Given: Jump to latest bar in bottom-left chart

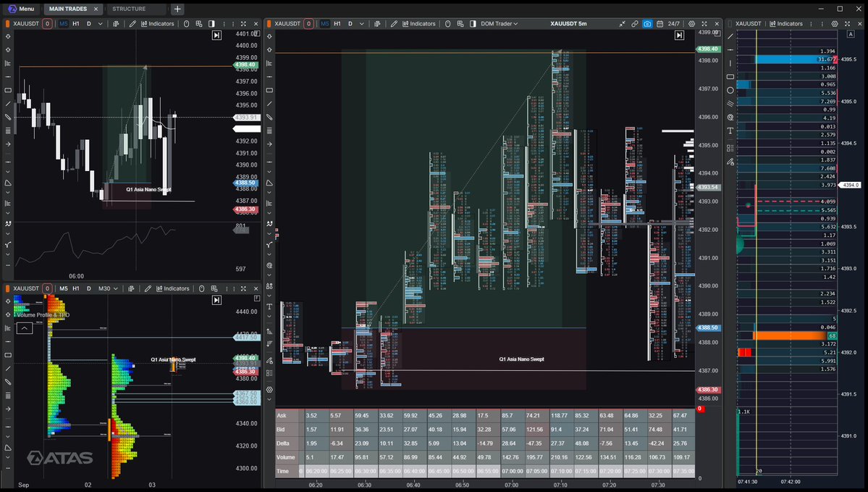Looking at the screenshot, I should pos(216,300).
